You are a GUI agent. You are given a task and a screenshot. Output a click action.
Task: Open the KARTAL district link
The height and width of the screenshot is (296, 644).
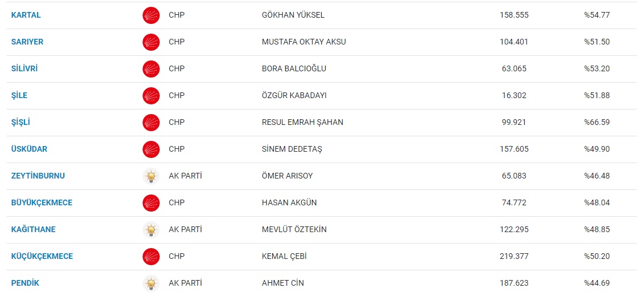[26, 15]
